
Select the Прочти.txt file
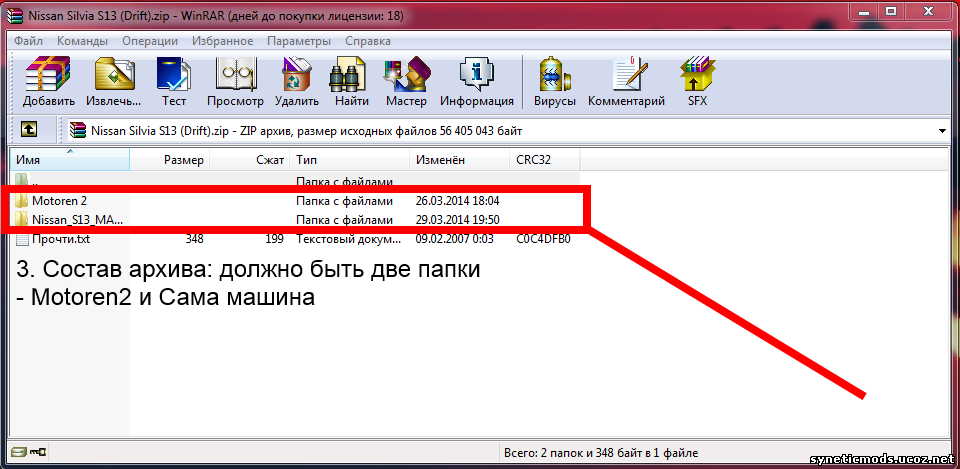point(61,239)
